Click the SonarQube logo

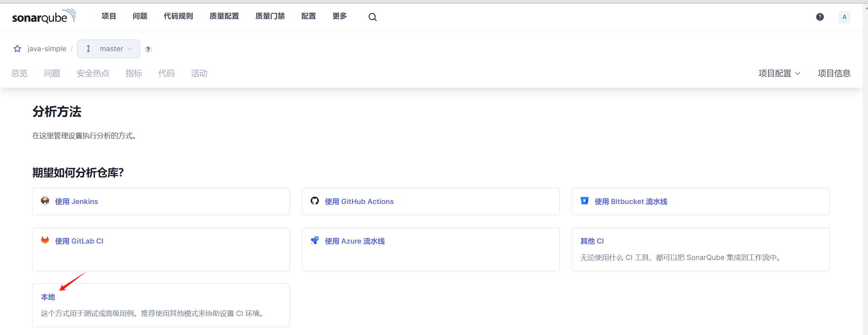pyautogui.click(x=44, y=16)
